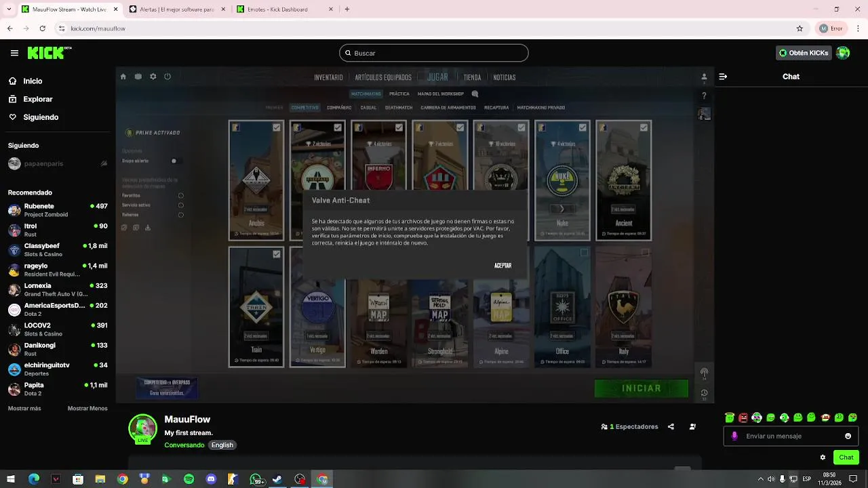Click the question mark help icon in stream
Image resolution: width=868 pixels, height=488 pixels.
pyautogui.click(x=704, y=96)
